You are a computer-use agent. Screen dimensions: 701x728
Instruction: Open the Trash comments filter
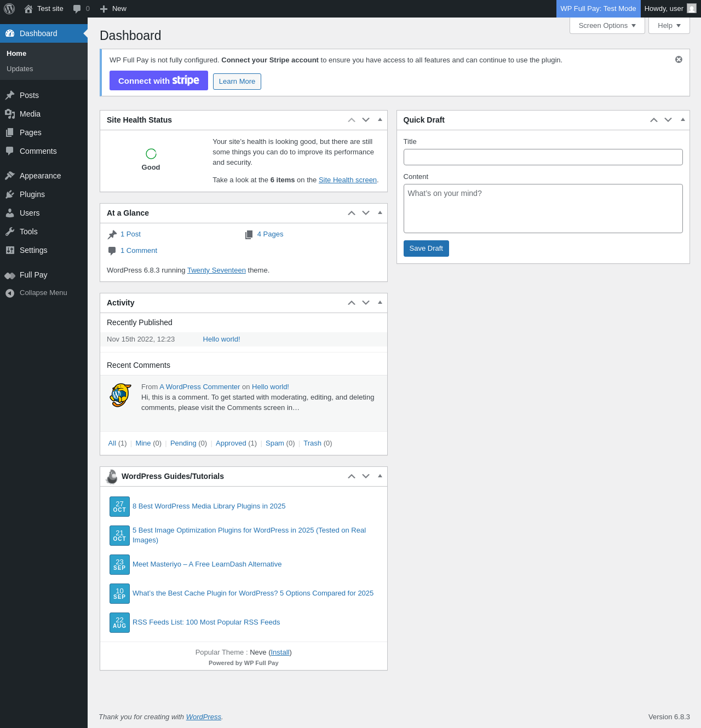(x=312, y=443)
